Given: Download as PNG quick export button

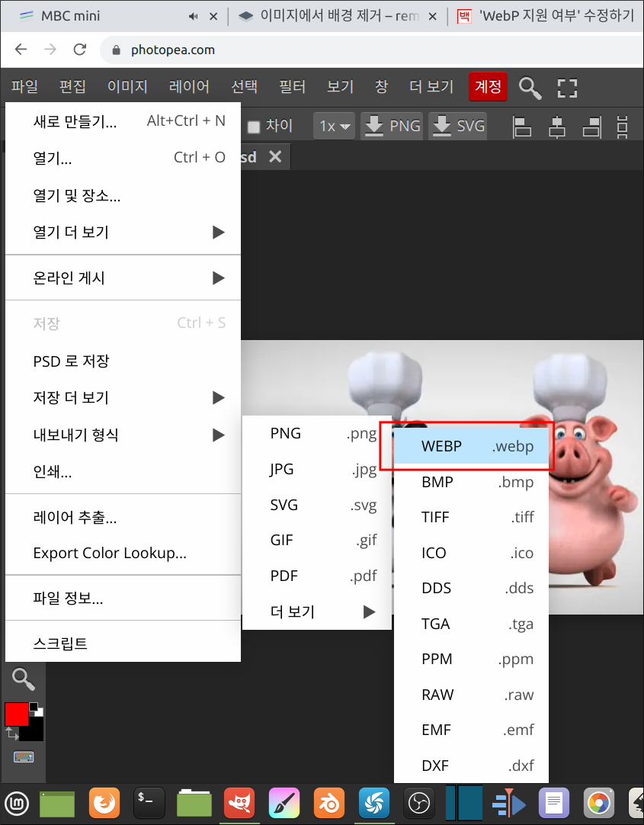Looking at the screenshot, I should click(392, 127).
